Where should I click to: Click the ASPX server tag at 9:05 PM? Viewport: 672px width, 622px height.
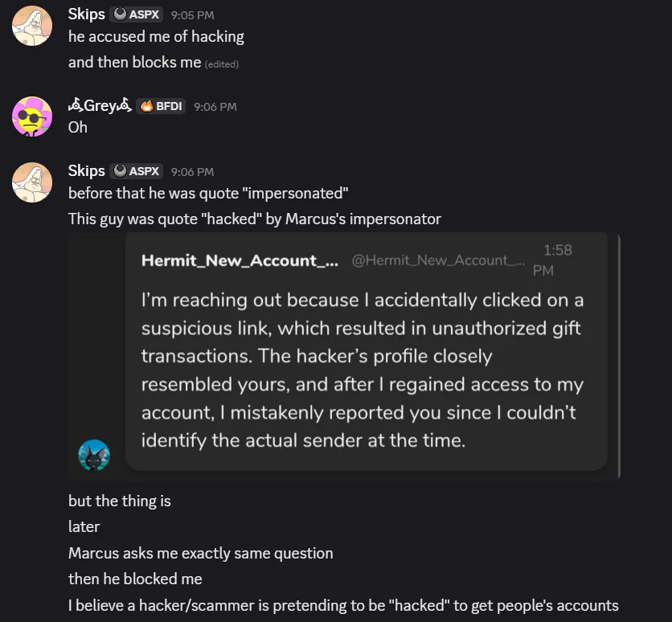137,14
